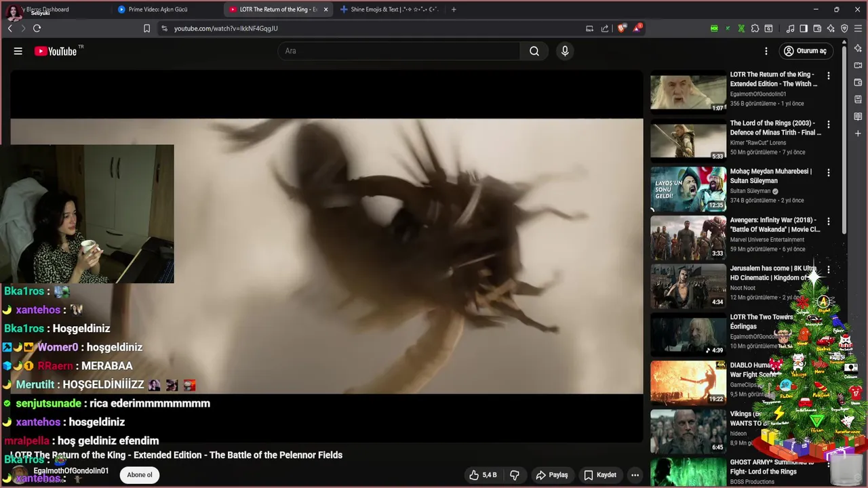Click the share page icon in address bar
Viewport: 868px width, 488px height.
point(605,28)
